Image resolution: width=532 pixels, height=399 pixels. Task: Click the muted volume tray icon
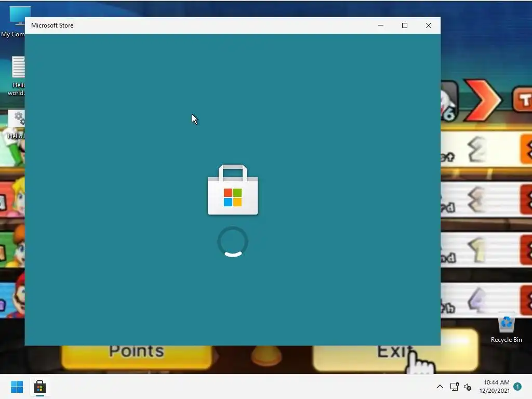click(x=468, y=387)
